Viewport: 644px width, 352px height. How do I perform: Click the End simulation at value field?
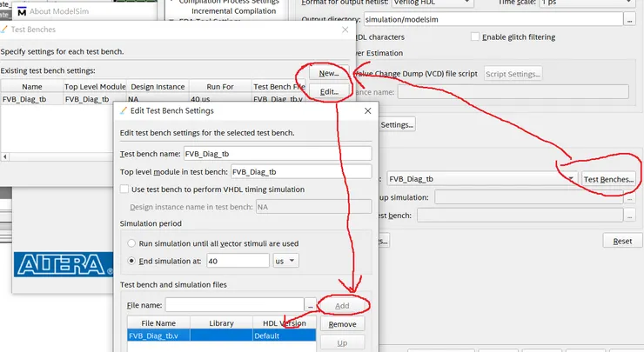point(238,261)
